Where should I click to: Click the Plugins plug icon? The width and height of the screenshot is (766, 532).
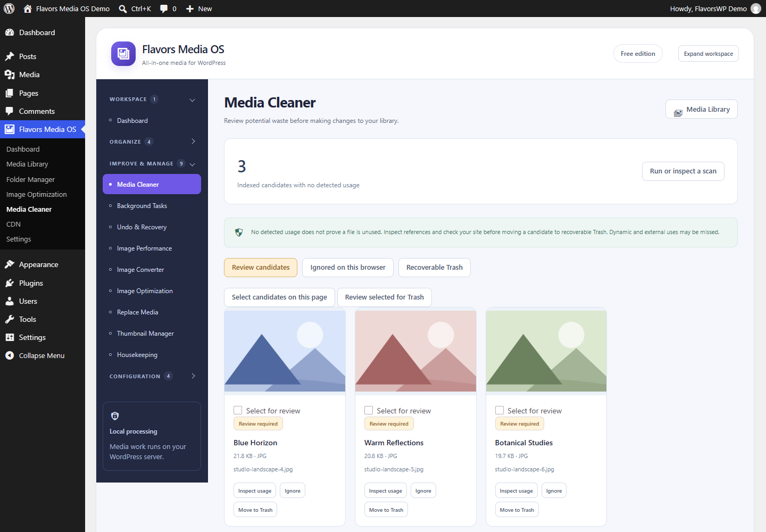[10, 283]
